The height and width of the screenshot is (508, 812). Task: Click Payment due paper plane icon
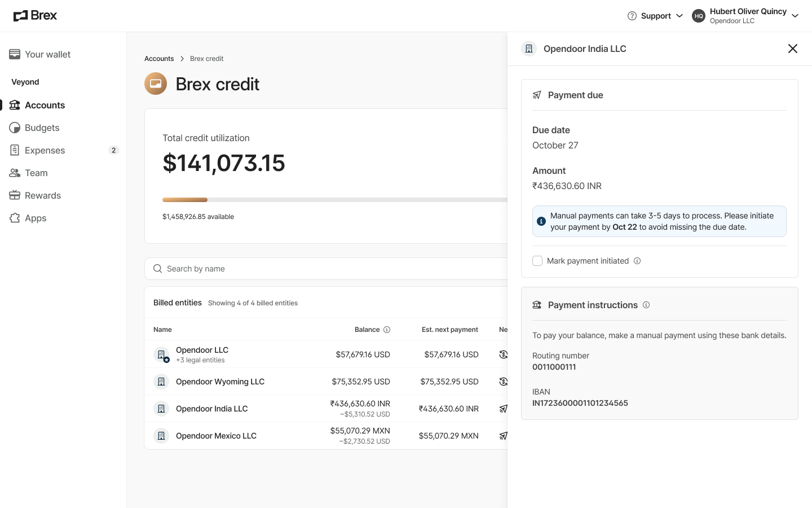(537, 95)
